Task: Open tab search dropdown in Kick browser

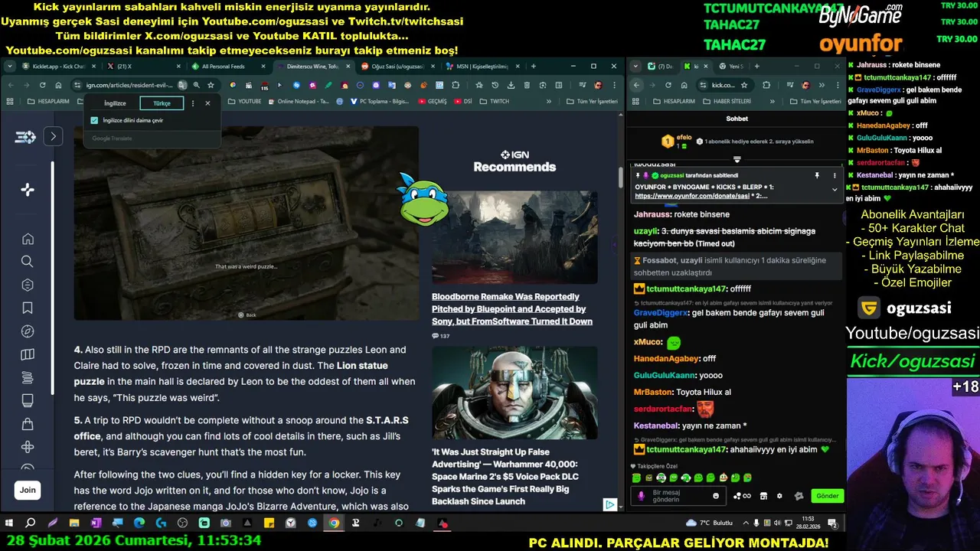Action: pos(637,67)
